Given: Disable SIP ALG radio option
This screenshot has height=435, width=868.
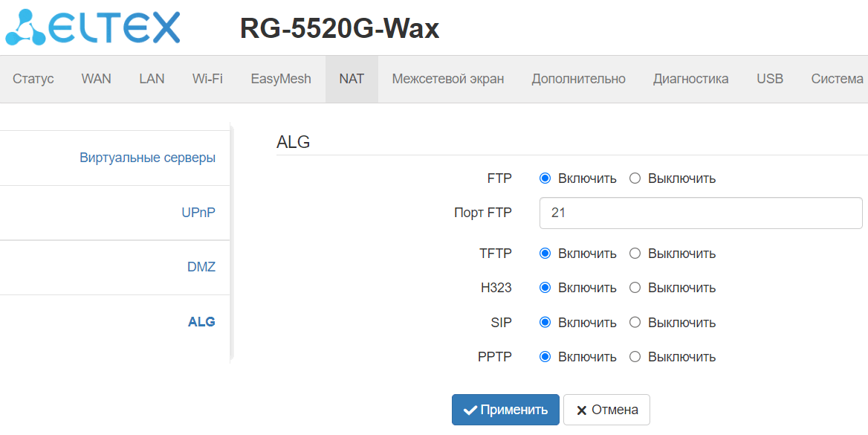Looking at the screenshot, I should tap(635, 323).
